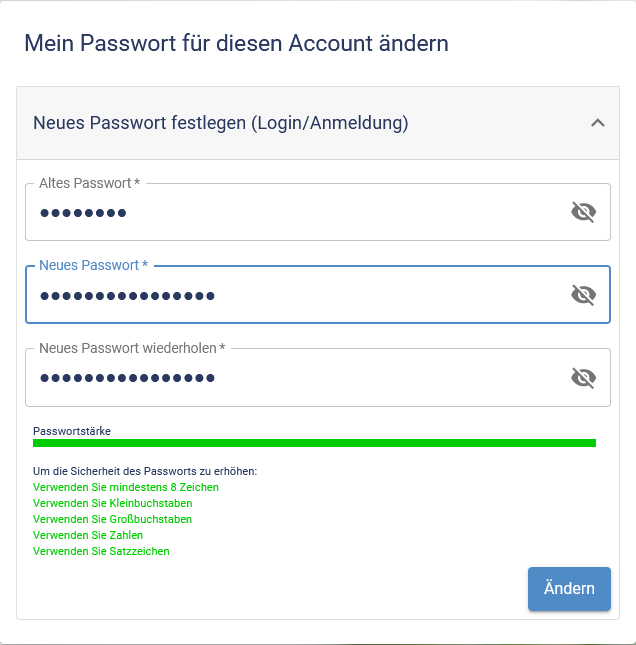Click the 'Verwenden Sie Kleinbuchstaben' hint

112,503
